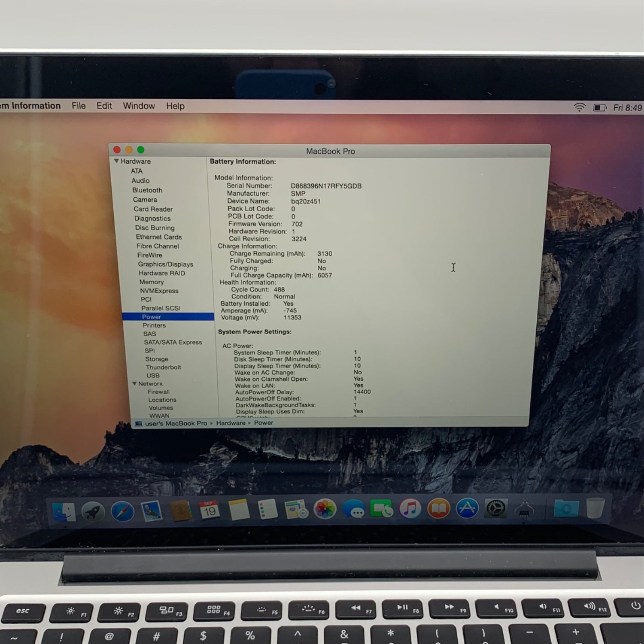Click Hardware in the path bar

click(x=231, y=423)
